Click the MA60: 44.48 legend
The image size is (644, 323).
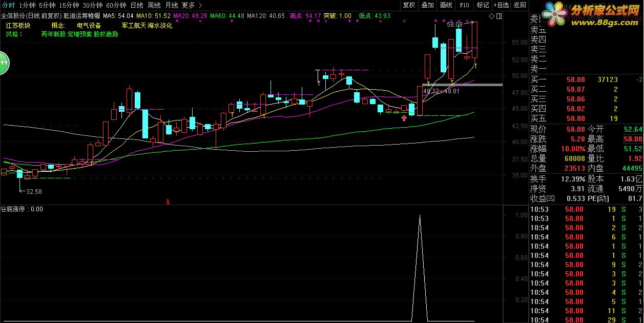click(x=227, y=16)
